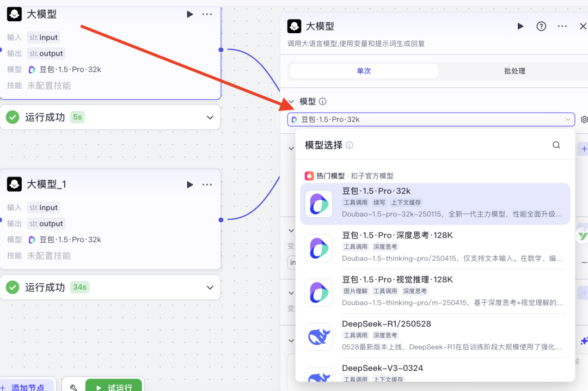Open the more options menu of the 大模型 node
This screenshot has width=588, height=391.
coord(207,14)
